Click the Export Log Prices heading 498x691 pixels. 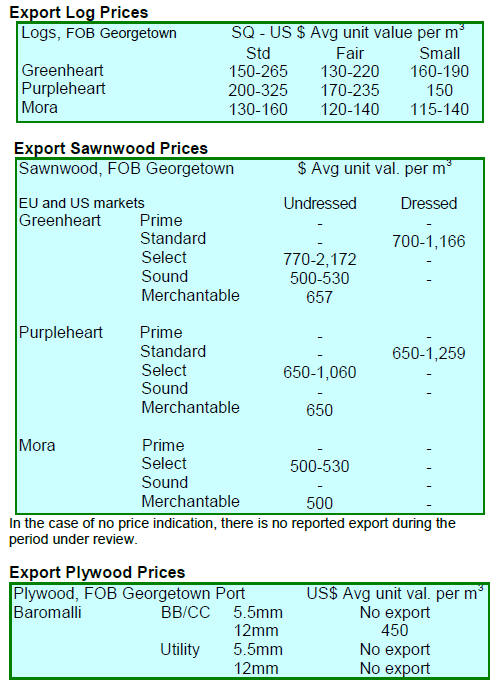pos(78,12)
